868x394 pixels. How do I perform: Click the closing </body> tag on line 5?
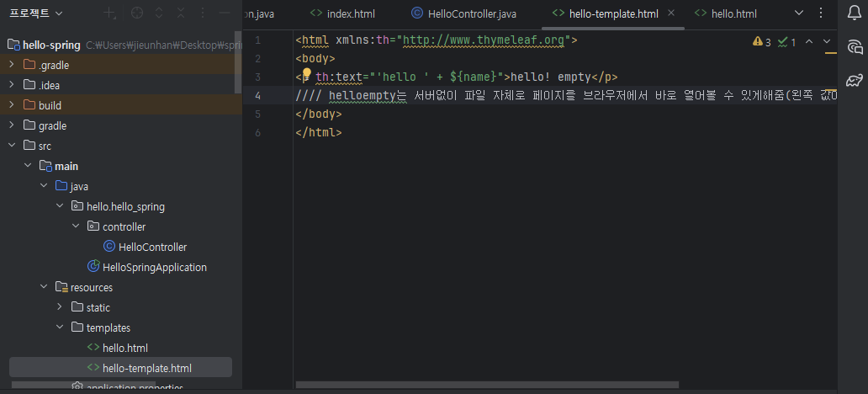click(x=319, y=114)
